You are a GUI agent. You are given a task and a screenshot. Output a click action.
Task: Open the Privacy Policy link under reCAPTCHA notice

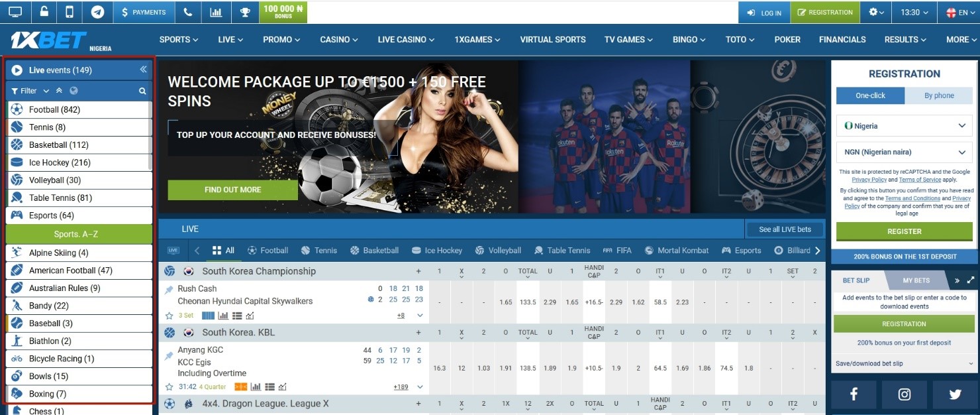point(869,180)
